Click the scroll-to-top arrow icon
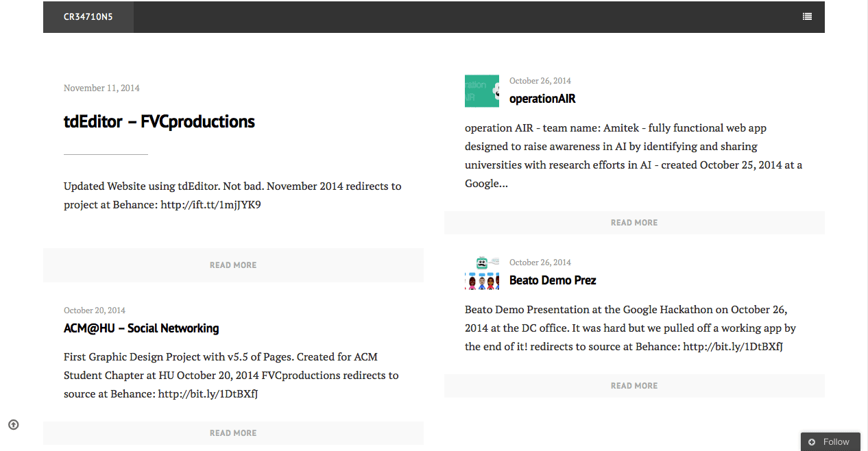 coord(14,425)
